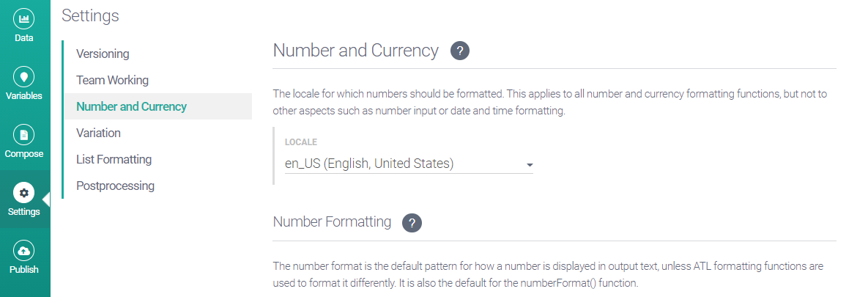Show help for Number Formatting

[412, 223]
